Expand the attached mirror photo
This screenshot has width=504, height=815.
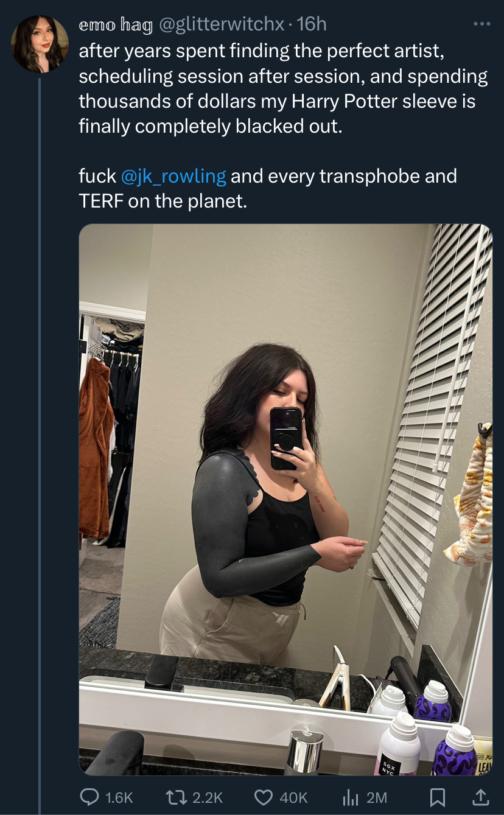click(x=285, y=500)
